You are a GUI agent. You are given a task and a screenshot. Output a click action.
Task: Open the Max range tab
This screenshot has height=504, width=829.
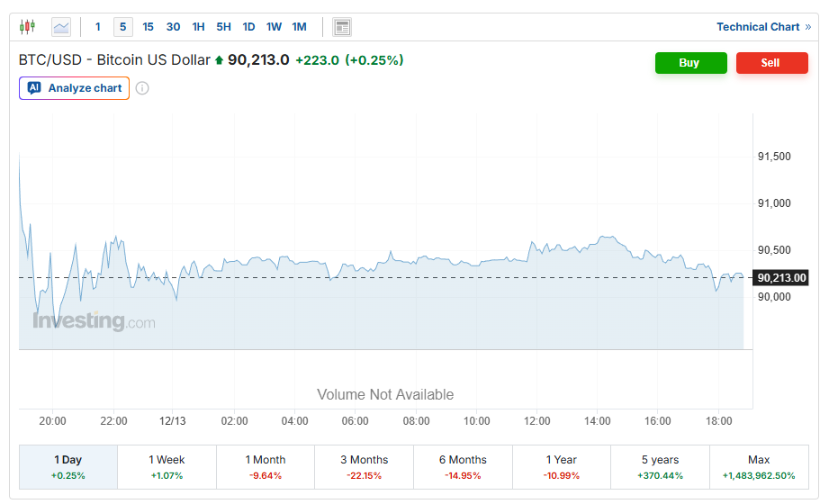[758, 466]
